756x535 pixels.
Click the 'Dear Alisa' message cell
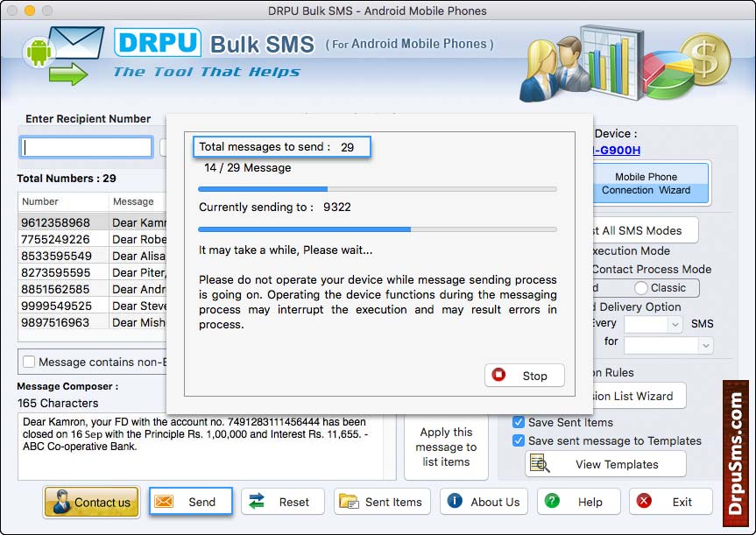click(139, 256)
